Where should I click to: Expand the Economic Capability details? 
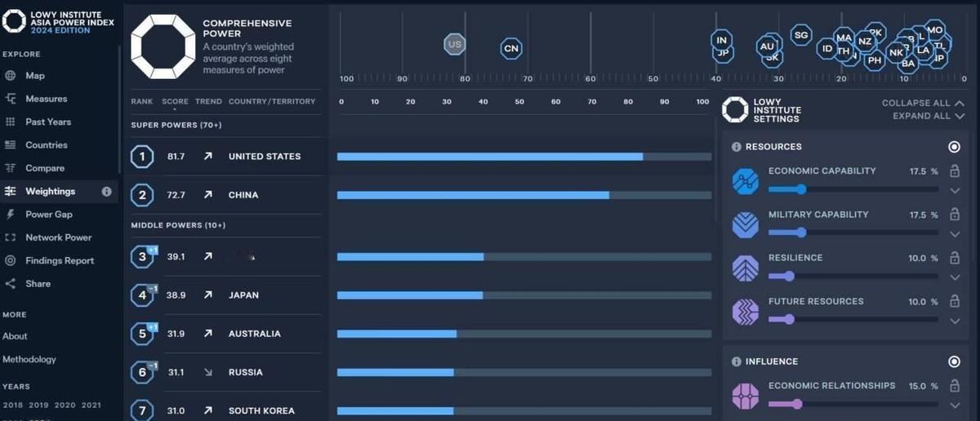coord(954,190)
